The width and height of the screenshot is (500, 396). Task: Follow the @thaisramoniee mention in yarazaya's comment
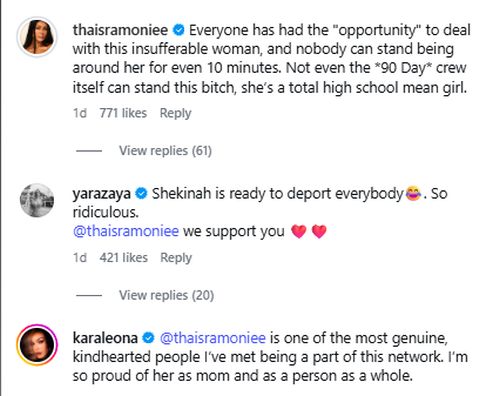[126, 231]
